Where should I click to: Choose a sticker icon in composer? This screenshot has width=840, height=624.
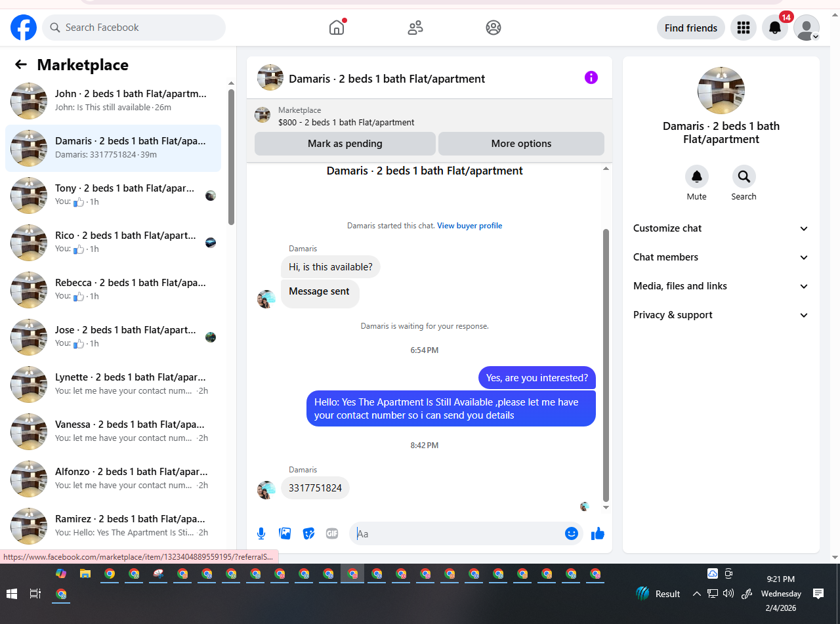pyautogui.click(x=308, y=533)
